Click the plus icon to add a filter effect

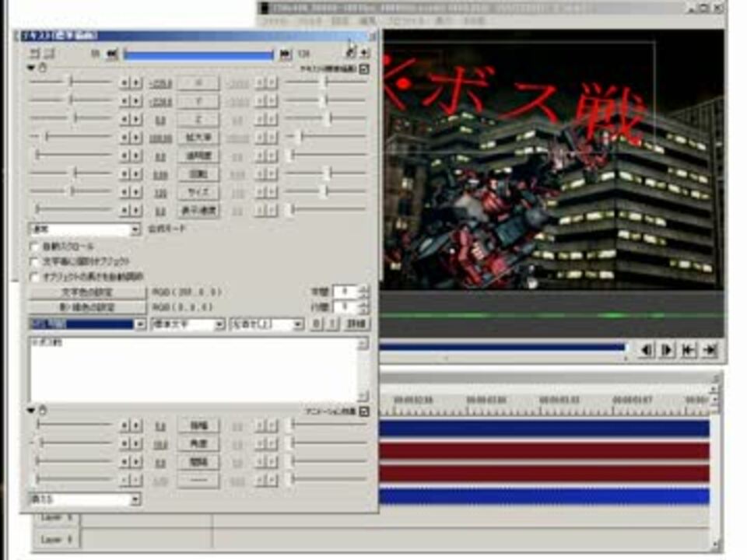[x=364, y=53]
